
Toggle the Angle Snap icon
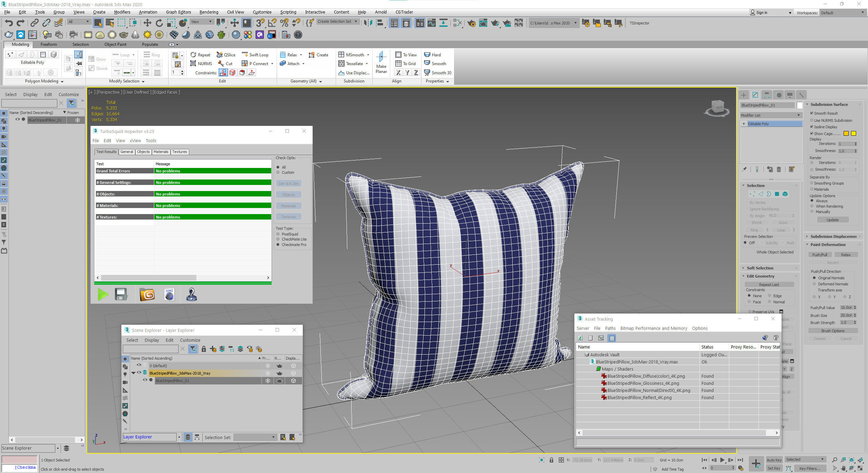[x=272, y=23]
